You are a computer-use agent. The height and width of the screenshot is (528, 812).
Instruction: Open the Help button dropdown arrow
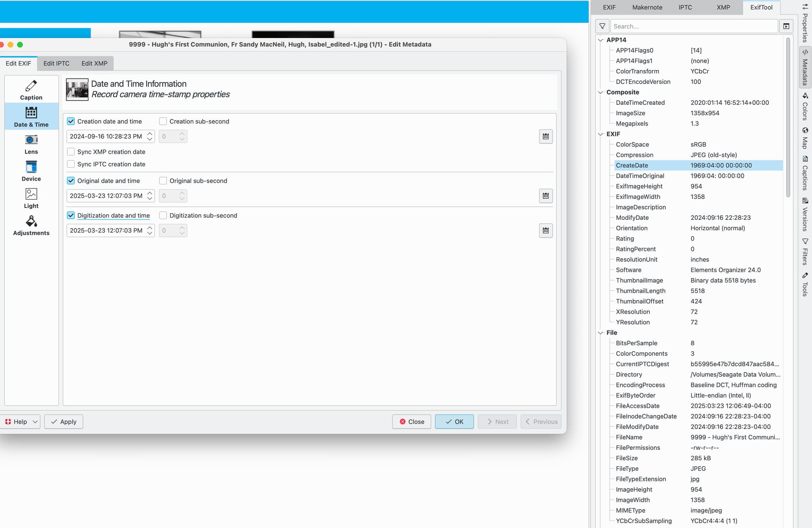click(x=35, y=421)
